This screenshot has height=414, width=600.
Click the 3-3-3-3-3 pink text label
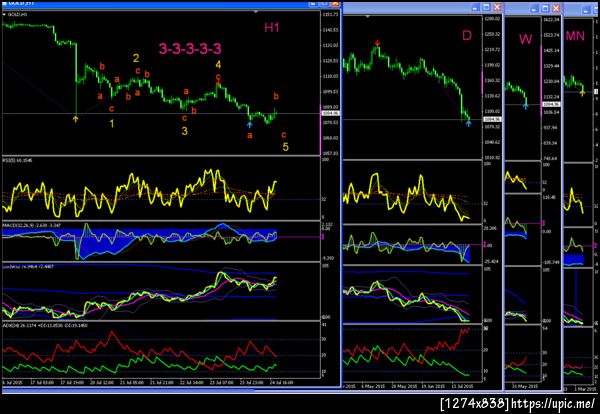(x=190, y=49)
